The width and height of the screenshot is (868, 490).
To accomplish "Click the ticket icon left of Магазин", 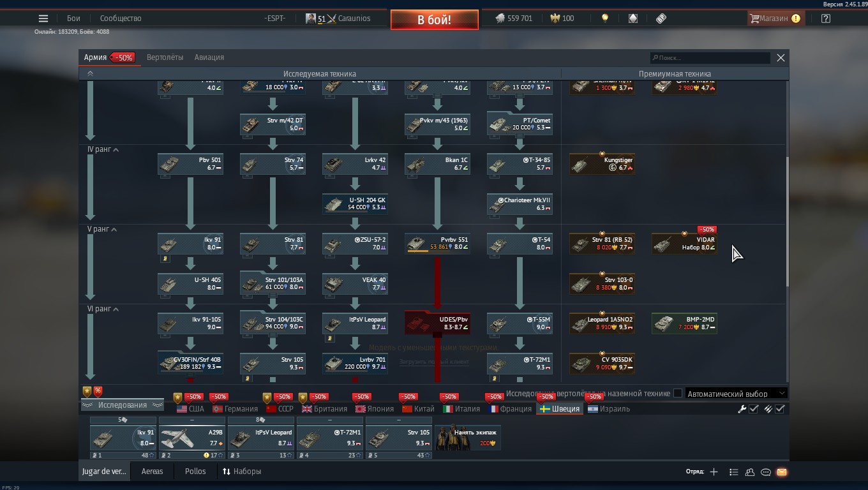I will [x=661, y=19].
